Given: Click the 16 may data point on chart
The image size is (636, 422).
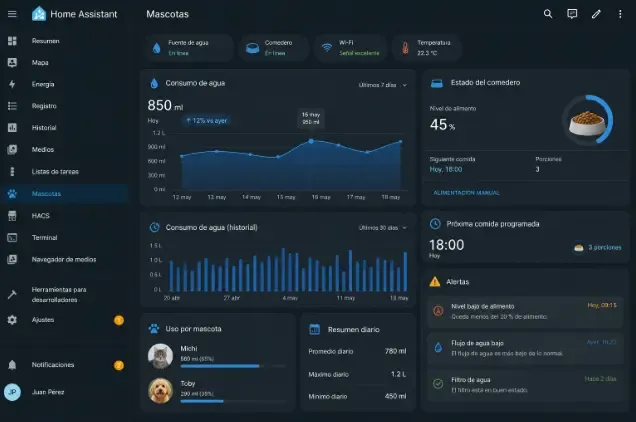Looking at the screenshot, I should [x=311, y=141].
